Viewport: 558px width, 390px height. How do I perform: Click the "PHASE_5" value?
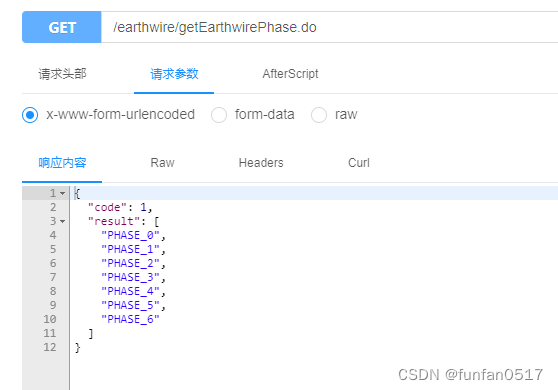click(x=130, y=305)
